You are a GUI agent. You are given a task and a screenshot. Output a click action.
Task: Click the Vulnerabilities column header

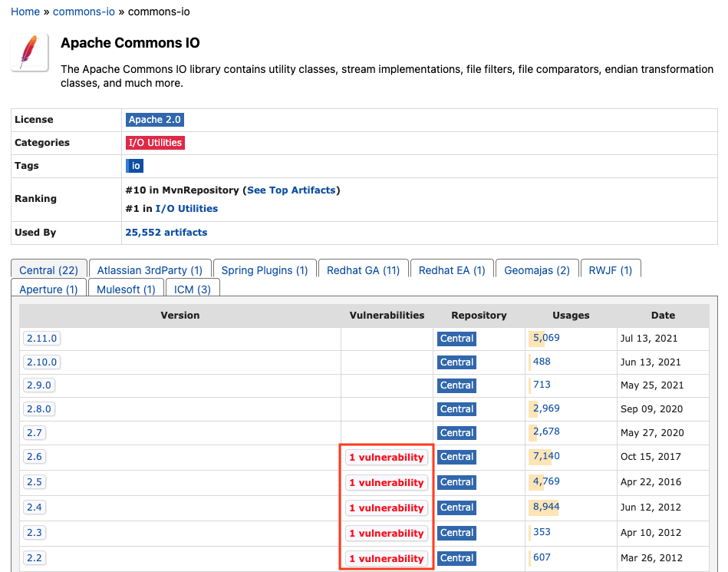pyautogui.click(x=387, y=315)
